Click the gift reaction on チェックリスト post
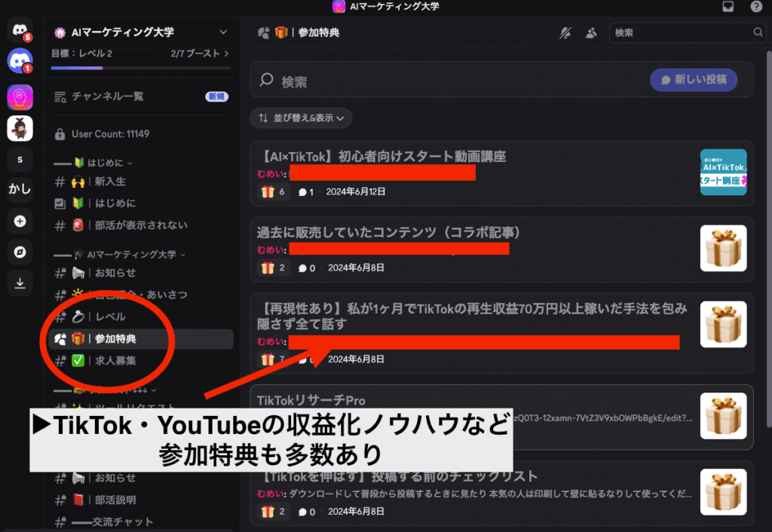Screen dimensions: 772x532 pos(273,512)
